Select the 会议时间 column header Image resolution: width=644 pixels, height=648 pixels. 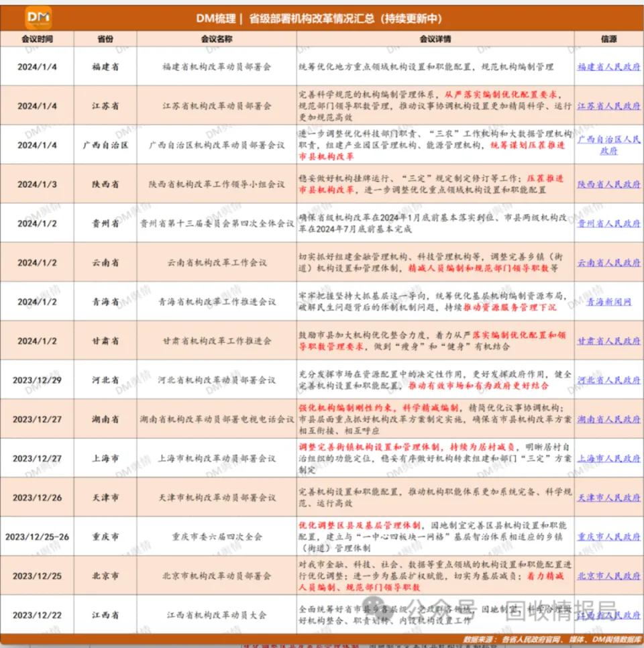tap(37, 39)
